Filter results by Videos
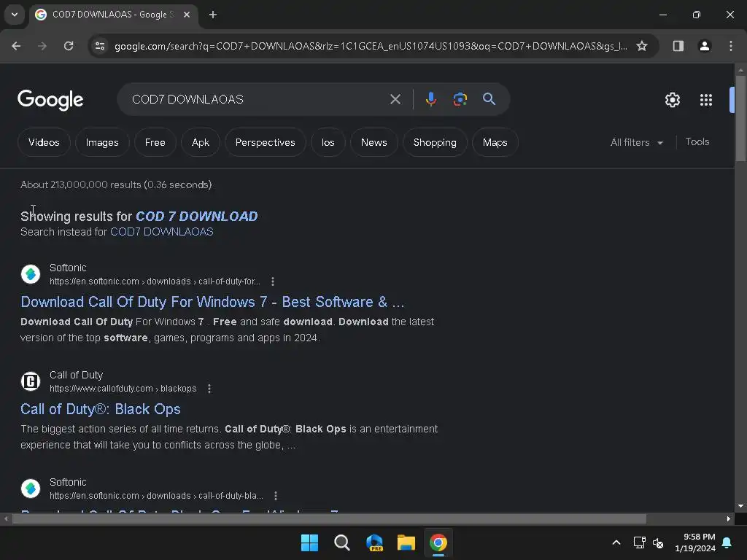Viewport: 747px width, 560px height. coord(44,142)
